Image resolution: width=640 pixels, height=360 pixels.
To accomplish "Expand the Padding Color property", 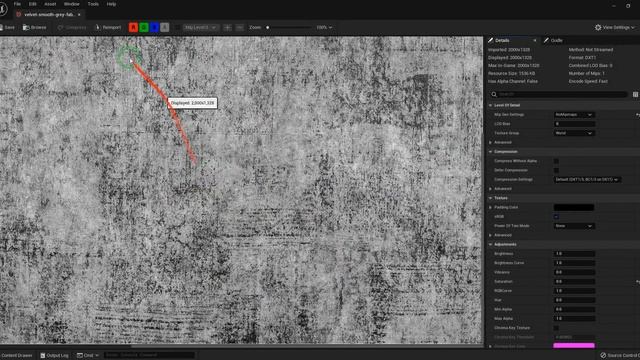I will click(x=491, y=207).
